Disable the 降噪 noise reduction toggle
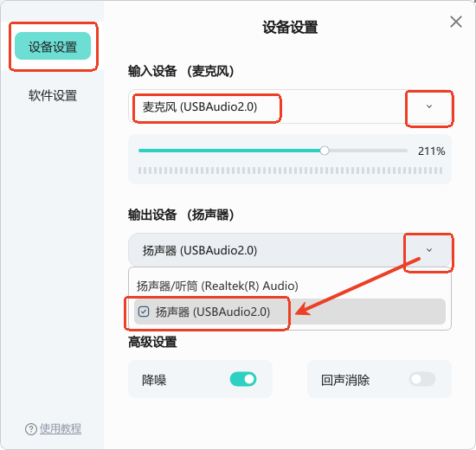The height and width of the screenshot is (450, 476). pyautogui.click(x=243, y=379)
